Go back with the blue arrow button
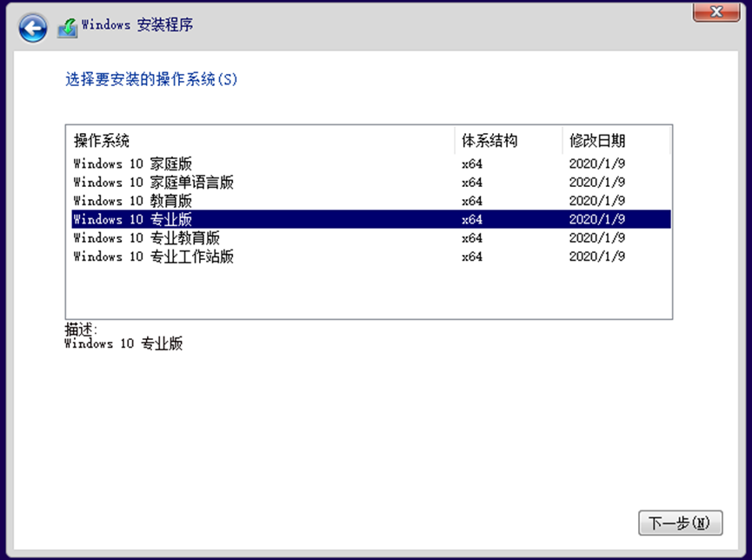The image size is (752, 560). (33, 29)
